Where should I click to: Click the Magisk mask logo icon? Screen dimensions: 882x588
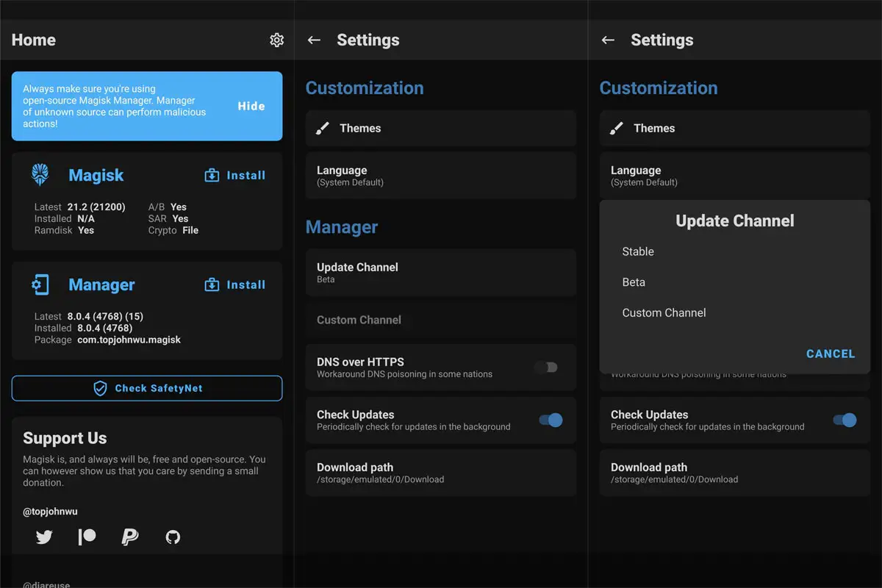[x=40, y=175]
